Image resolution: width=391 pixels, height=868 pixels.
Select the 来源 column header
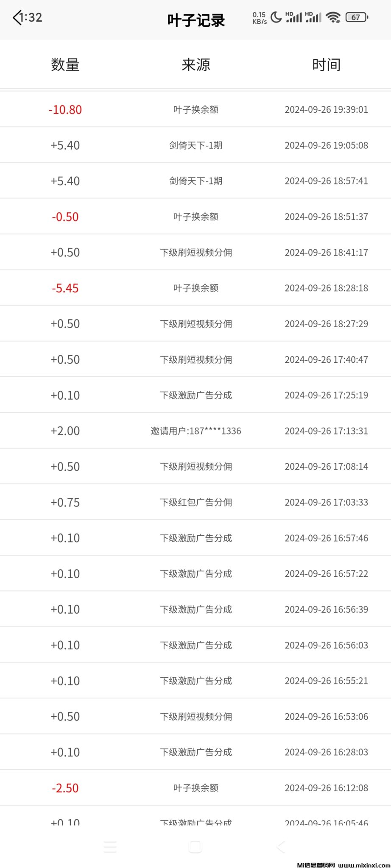(x=195, y=65)
